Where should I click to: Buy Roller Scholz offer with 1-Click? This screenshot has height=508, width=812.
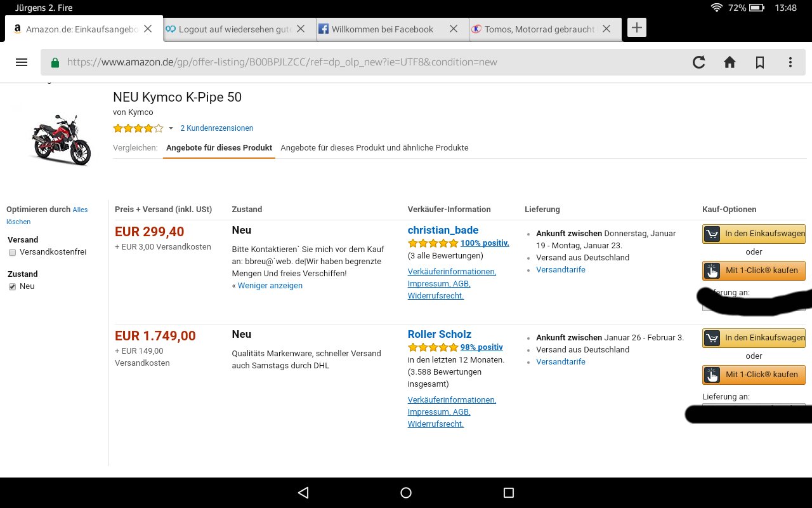click(754, 375)
